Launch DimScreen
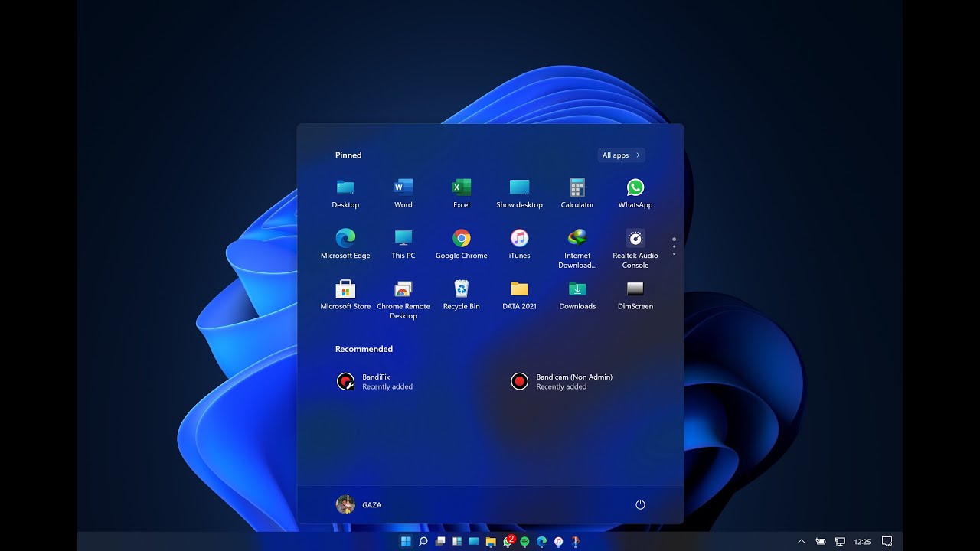 click(635, 295)
